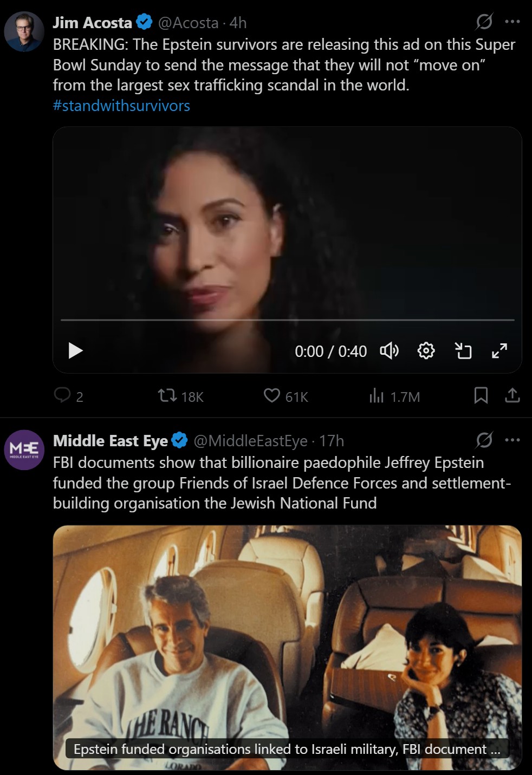Seek on the video progress bar
This screenshot has width=532, height=775.
click(x=287, y=320)
